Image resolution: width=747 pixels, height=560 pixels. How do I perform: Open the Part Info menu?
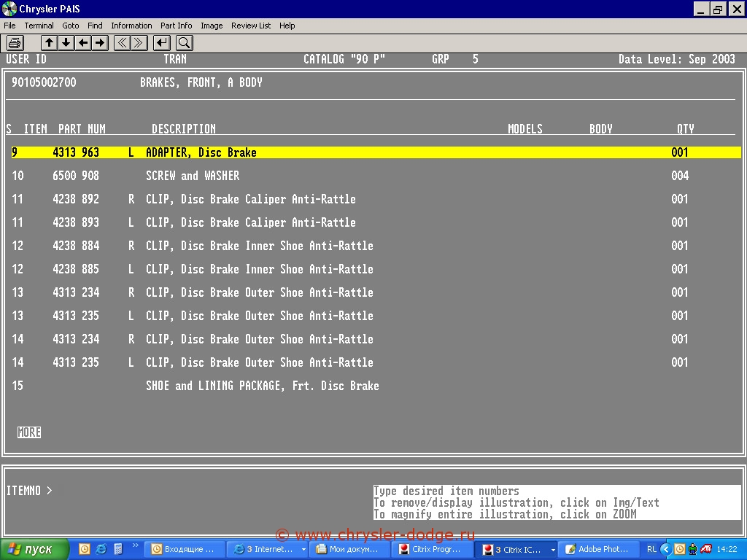click(x=176, y=26)
